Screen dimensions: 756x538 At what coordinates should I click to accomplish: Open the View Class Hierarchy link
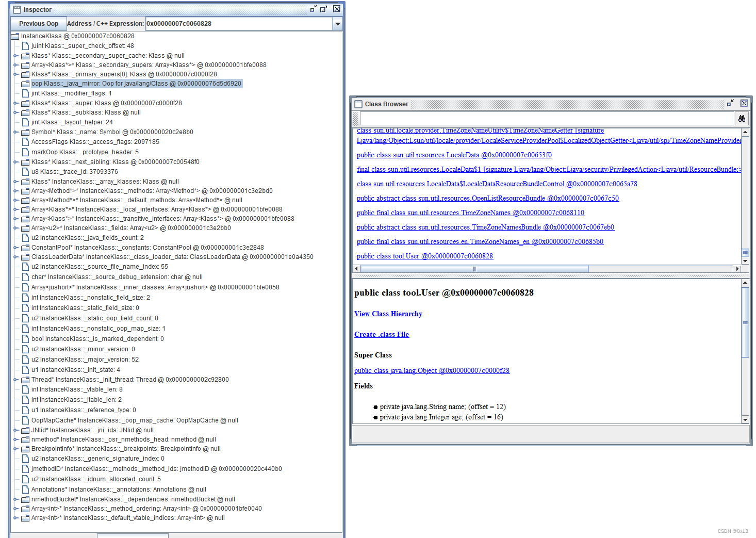point(388,314)
